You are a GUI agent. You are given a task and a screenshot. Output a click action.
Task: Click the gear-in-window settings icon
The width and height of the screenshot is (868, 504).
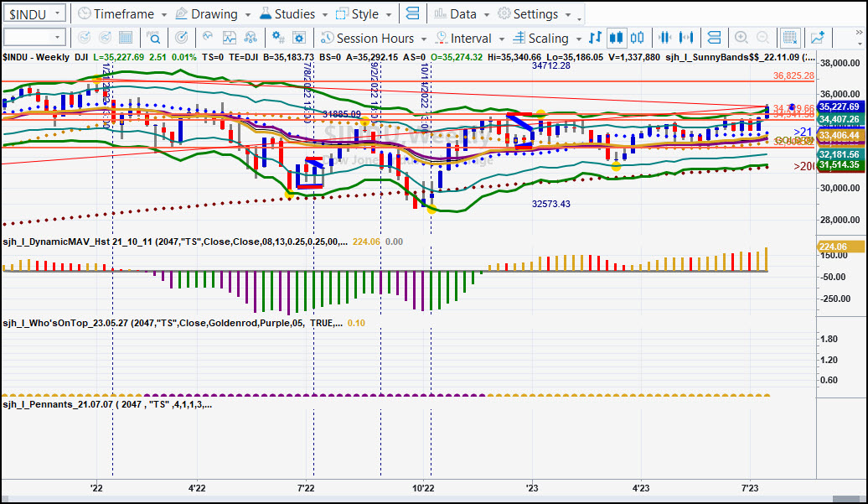click(x=299, y=38)
